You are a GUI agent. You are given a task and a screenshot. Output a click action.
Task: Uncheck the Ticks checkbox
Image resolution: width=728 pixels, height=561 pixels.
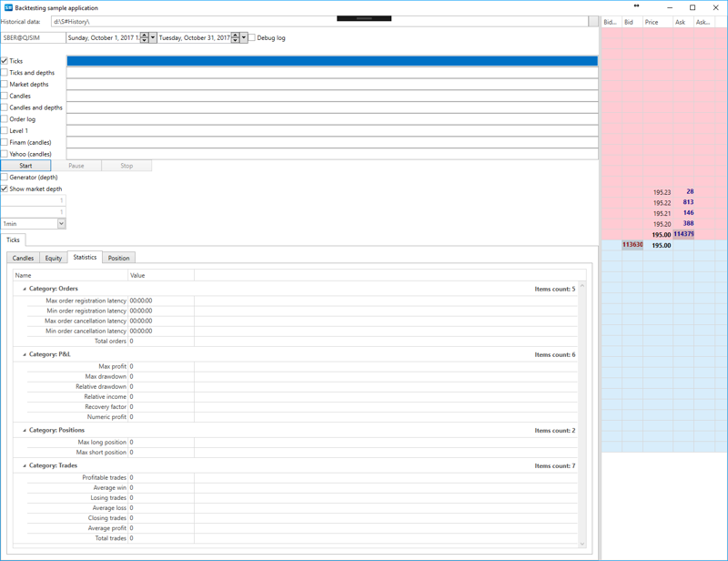(5, 61)
